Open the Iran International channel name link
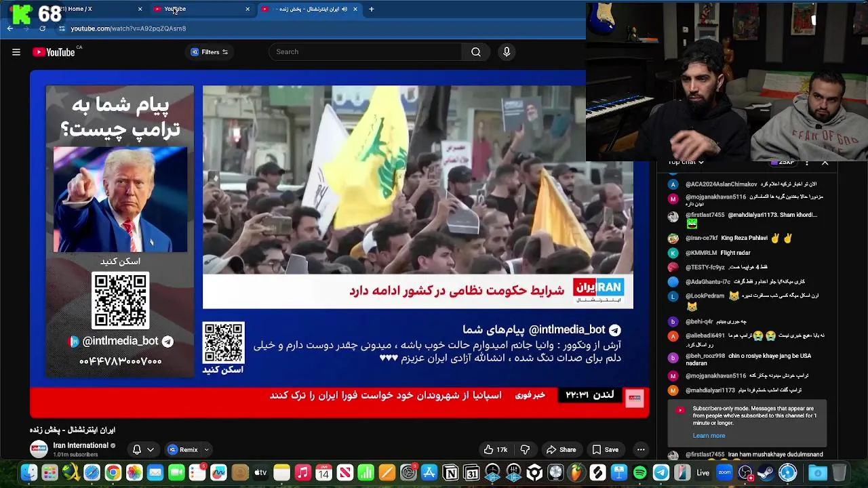The image size is (868, 488). [x=81, y=445]
